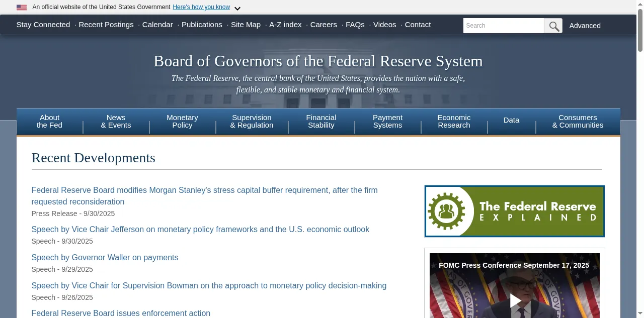Open Vice Chair Jefferson's speech link

[200, 230]
